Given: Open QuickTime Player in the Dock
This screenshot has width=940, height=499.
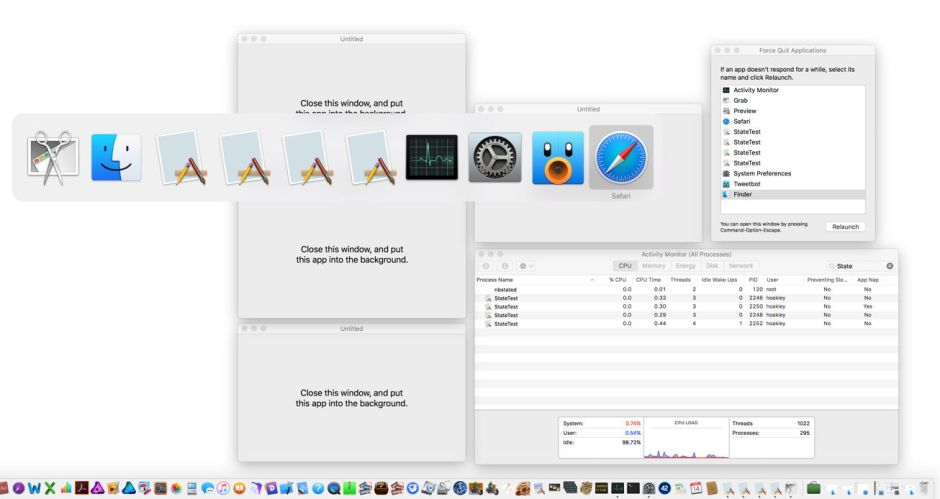Looking at the screenshot, I should pyautogui.click(x=333, y=488).
